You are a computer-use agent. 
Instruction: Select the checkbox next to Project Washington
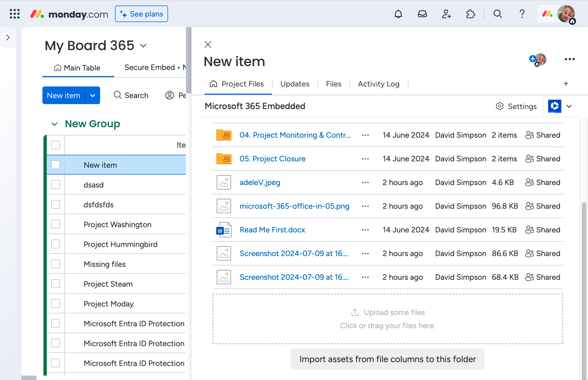tap(55, 224)
